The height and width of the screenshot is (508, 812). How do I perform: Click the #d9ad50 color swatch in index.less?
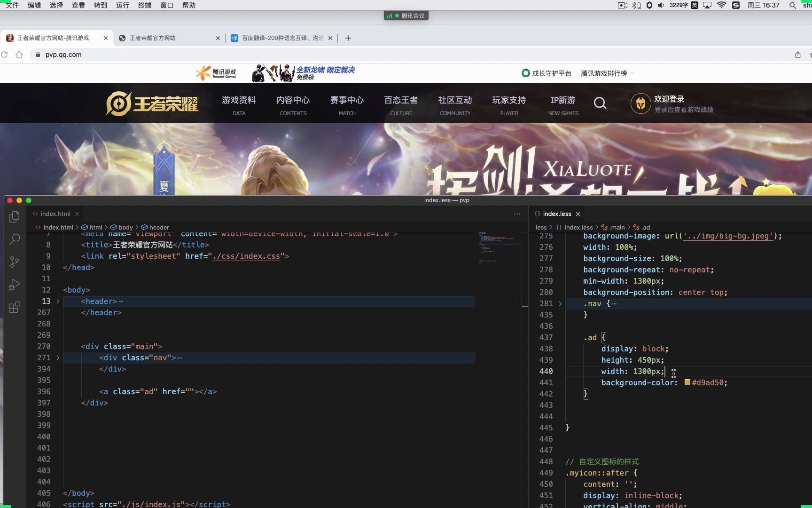687,382
